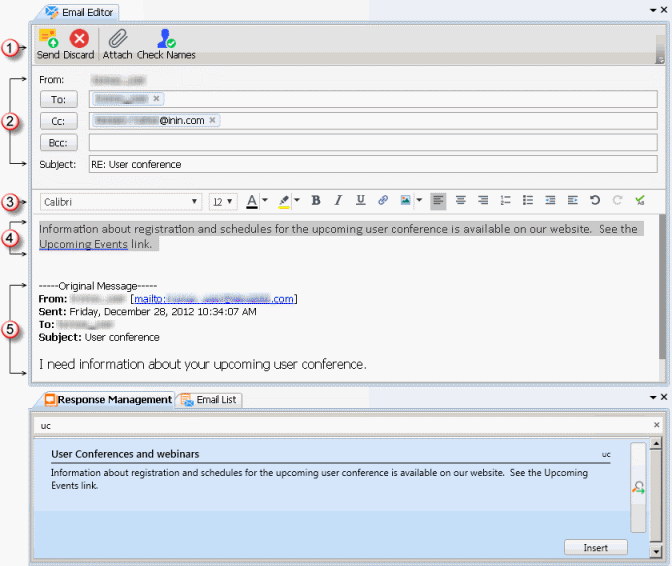Expand the highlight color dropdown arrow

pyautogui.click(x=297, y=202)
